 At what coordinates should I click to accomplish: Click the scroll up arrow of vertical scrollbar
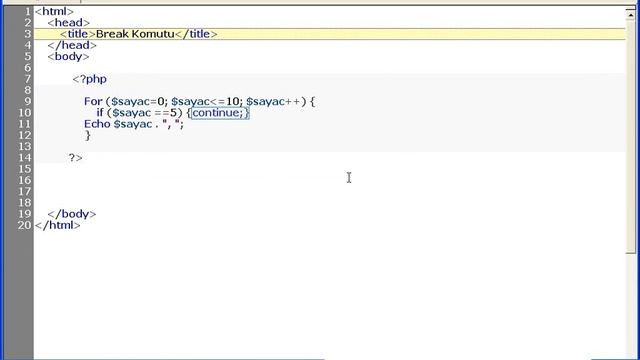coord(631,15)
